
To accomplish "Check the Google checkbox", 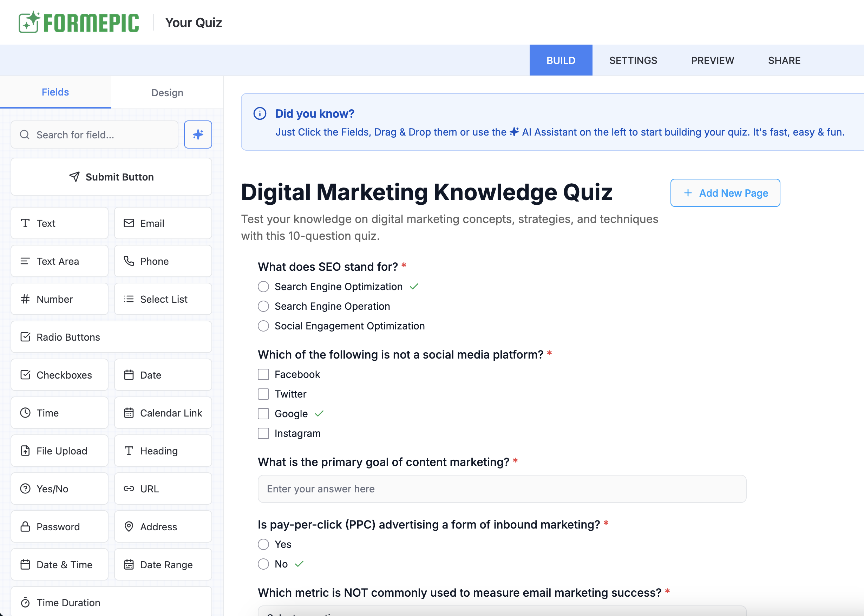I will tap(263, 413).
